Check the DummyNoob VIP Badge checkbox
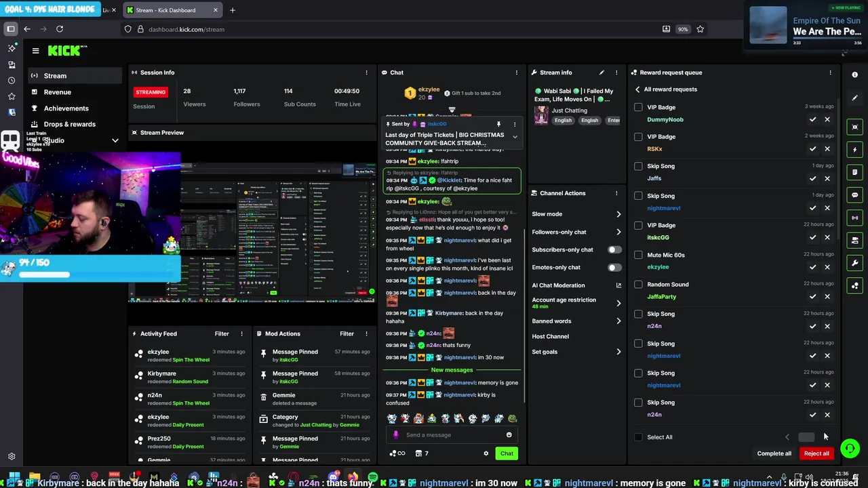 tap(638, 107)
